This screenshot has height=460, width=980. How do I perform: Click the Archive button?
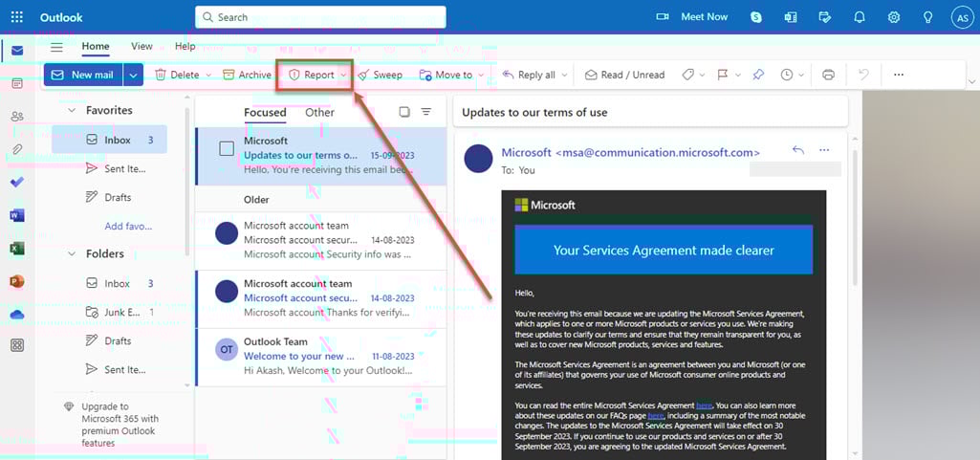[247, 75]
